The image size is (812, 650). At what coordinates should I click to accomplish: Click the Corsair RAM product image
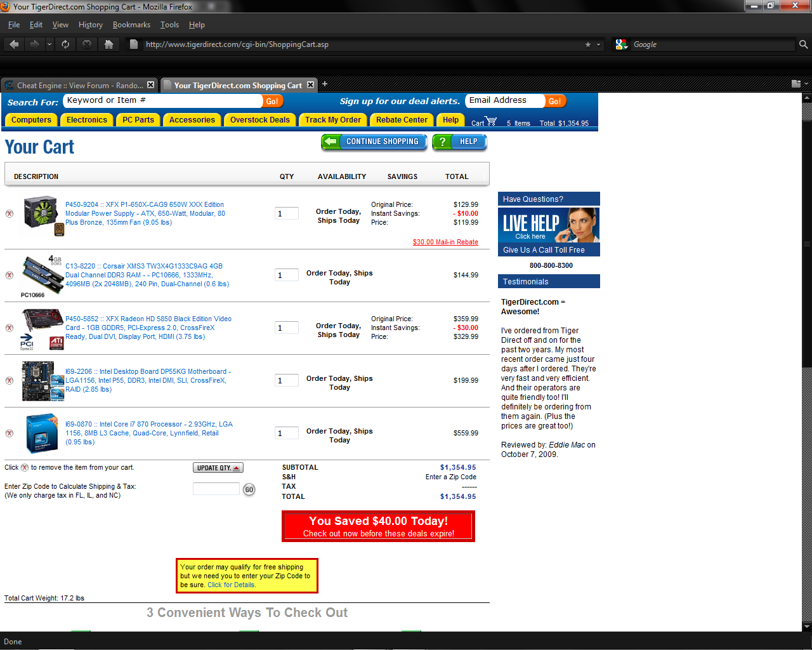click(42, 275)
